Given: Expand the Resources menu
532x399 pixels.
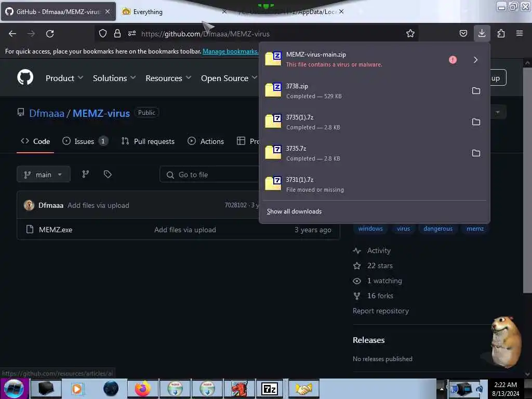Looking at the screenshot, I should (168, 78).
